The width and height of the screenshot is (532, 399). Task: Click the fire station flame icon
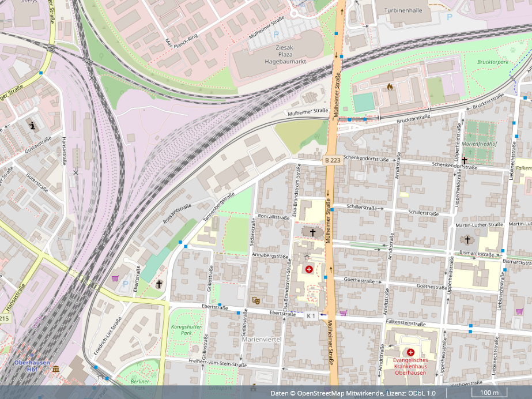[390, 88]
